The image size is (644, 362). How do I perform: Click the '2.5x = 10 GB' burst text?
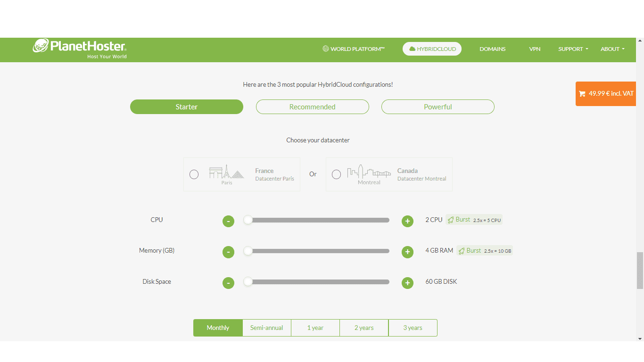[x=497, y=251]
